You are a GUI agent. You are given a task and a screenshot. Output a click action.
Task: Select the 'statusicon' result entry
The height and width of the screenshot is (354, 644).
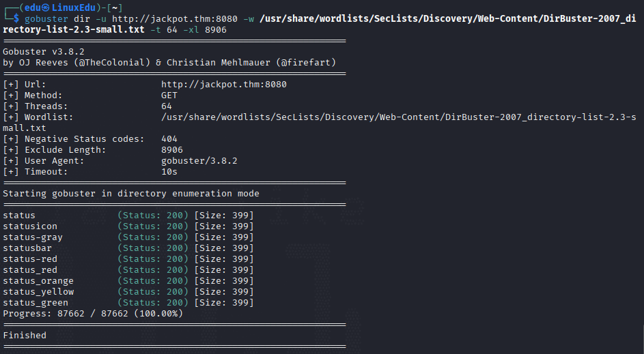pos(128,226)
